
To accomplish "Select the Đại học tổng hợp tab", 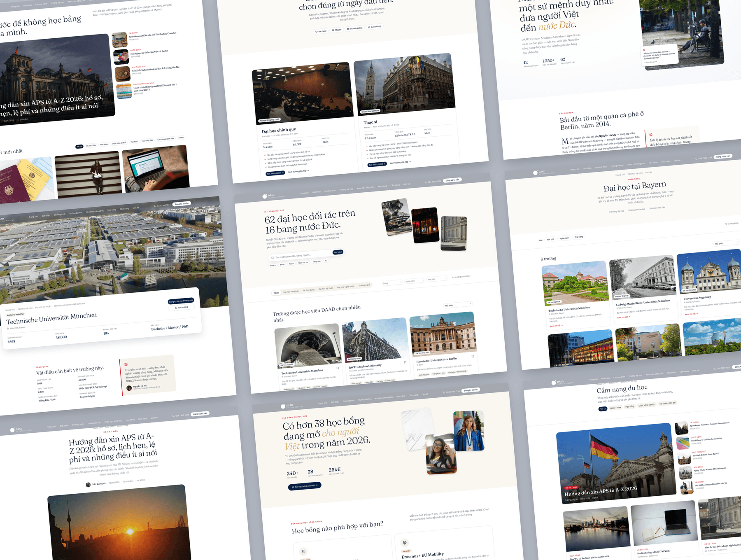I will pyautogui.click(x=291, y=292).
